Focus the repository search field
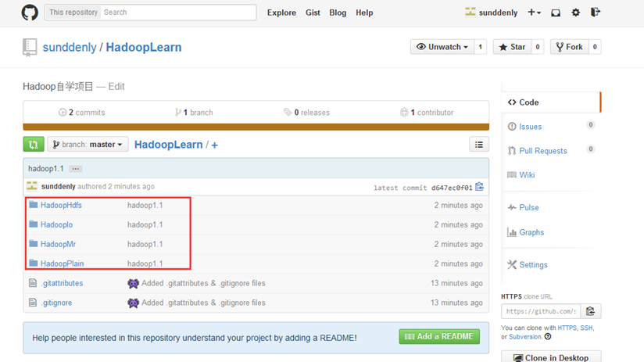The image size is (644, 362). pyautogui.click(x=179, y=13)
